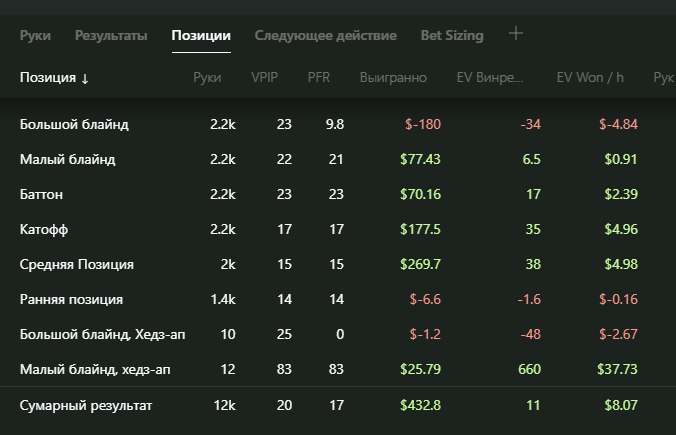Switch to the Bet Sizing tab
The height and width of the screenshot is (435, 676).
click(451, 36)
